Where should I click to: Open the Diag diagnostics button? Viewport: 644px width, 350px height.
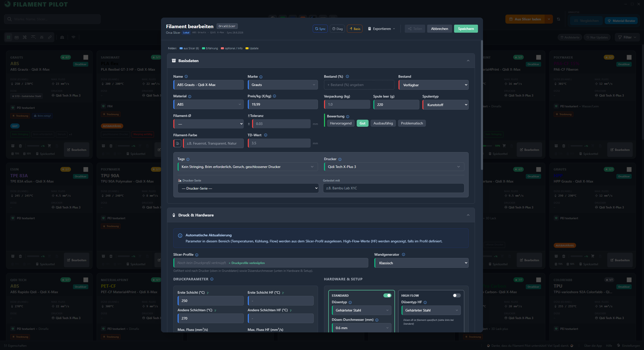tap(337, 29)
